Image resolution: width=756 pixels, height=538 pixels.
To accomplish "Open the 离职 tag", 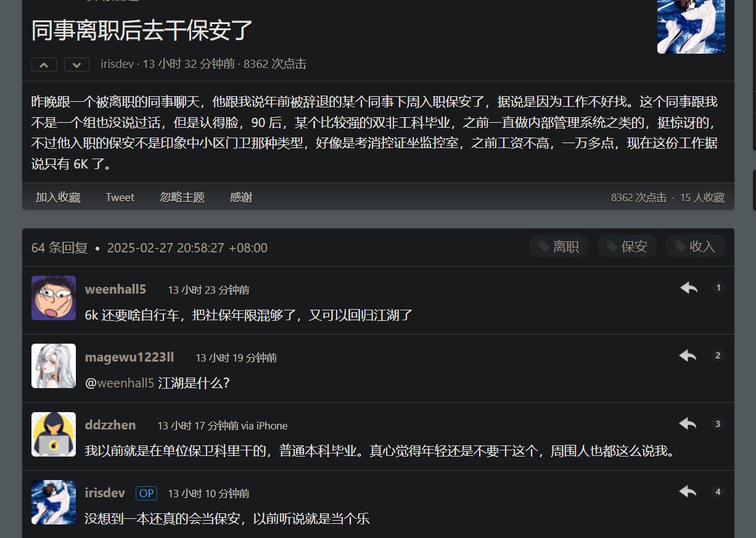I will tap(559, 247).
